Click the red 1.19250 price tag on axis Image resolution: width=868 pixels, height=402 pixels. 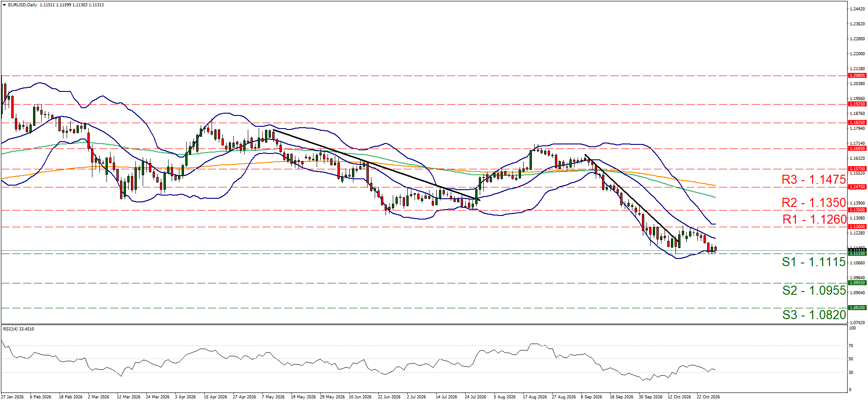[857, 104]
